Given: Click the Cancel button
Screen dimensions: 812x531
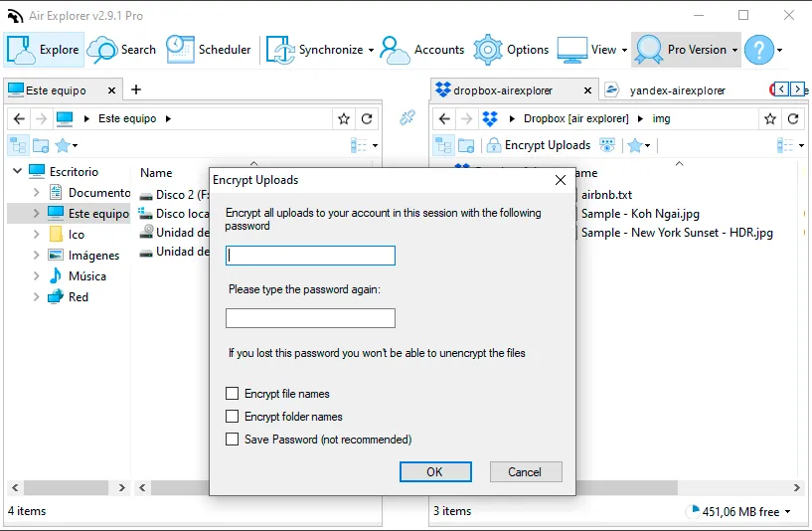Looking at the screenshot, I should coord(526,472).
